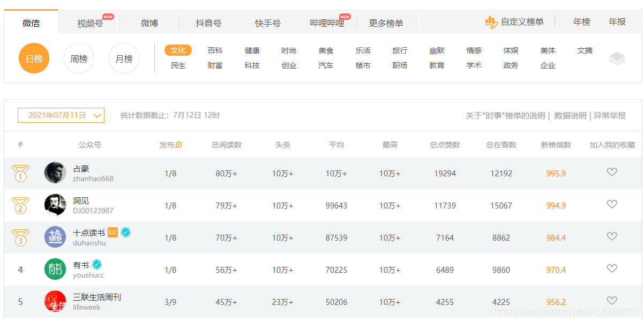Select the 文摘 category

click(585, 50)
